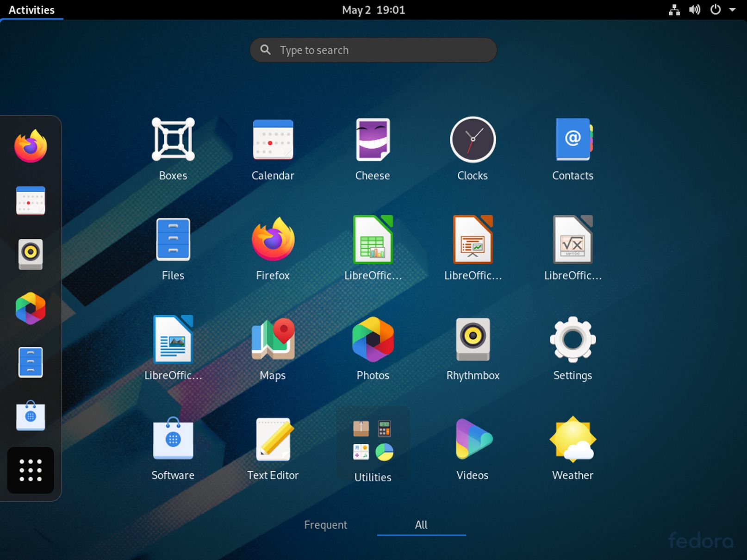Image resolution: width=747 pixels, height=560 pixels.
Task: Click the power icon in top bar
Action: 716,10
